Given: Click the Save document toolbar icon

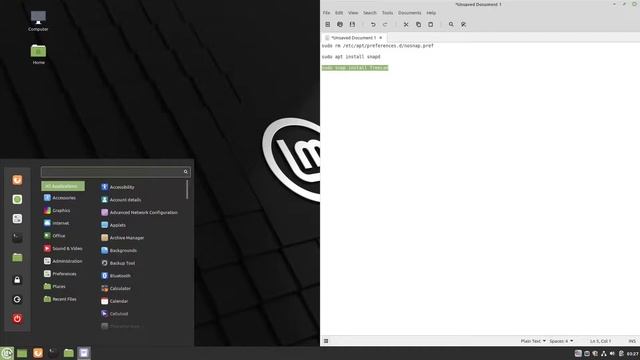Looking at the screenshot, I should 352,24.
